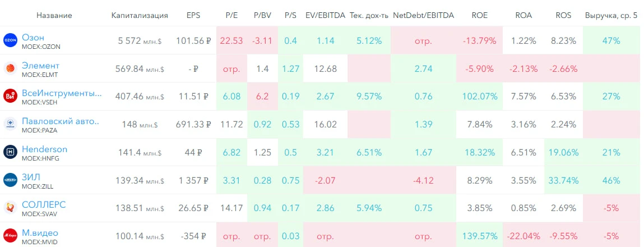This screenshot has width=644, height=247.
Task: Click the Henderson dark logo icon
Action: pos(10,152)
